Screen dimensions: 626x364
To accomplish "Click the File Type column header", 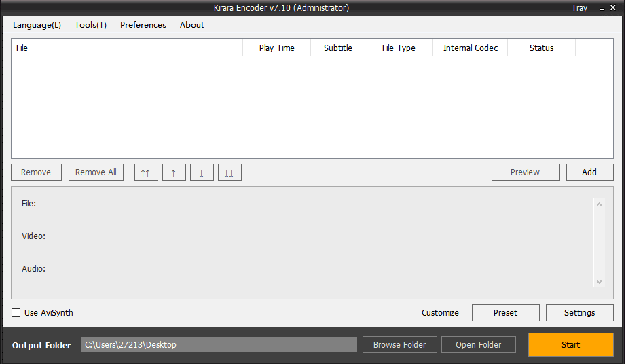I will tap(399, 48).
